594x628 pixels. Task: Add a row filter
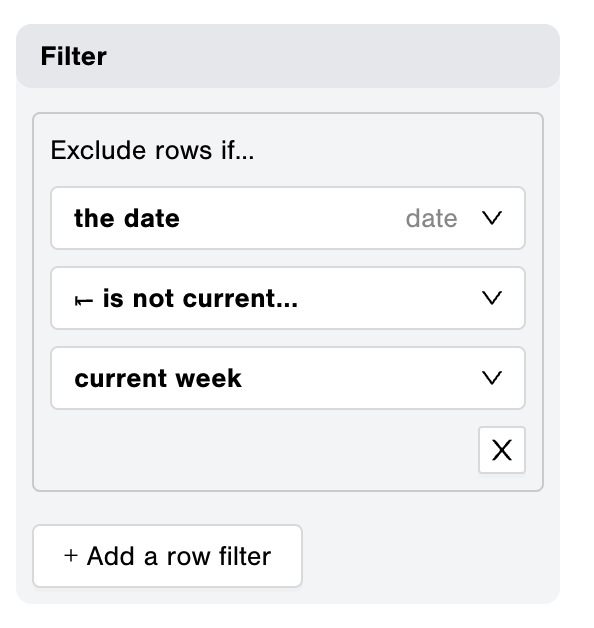pyautogui.click(x=167, y=556)
